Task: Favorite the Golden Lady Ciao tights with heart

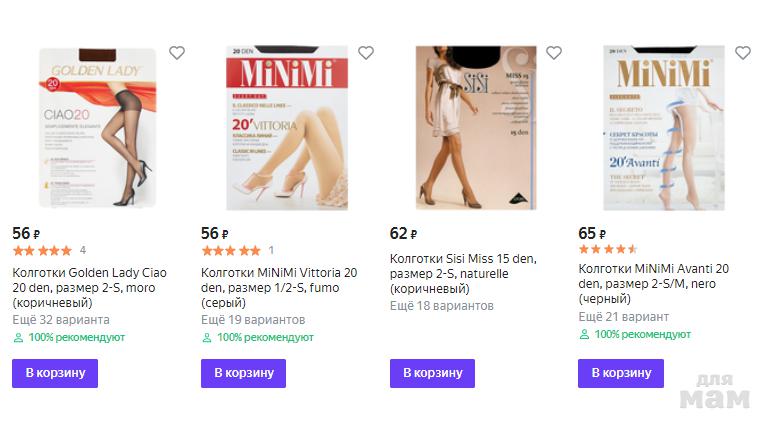Action: click(x=177, y=53)
